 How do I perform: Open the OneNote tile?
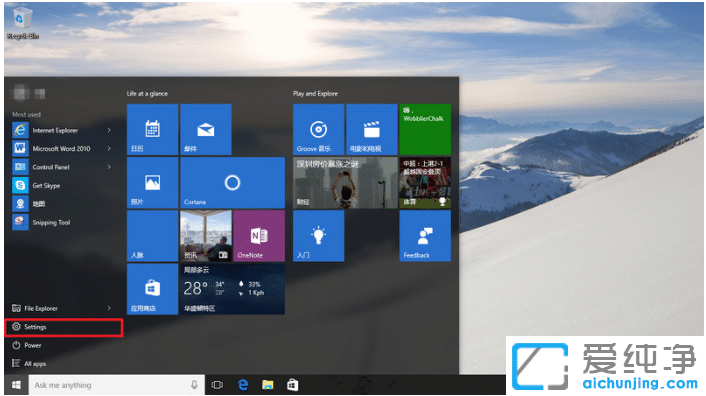259,236
